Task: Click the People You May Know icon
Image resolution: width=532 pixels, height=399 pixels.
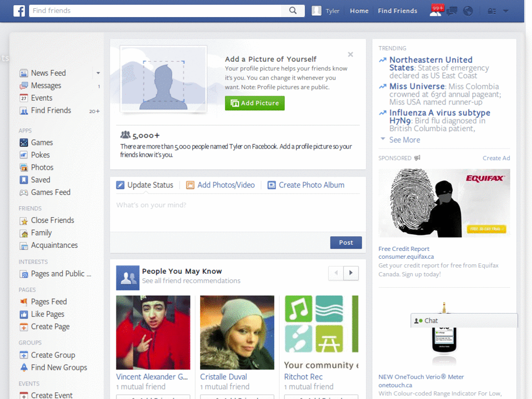Action: (x=128, y=278)
